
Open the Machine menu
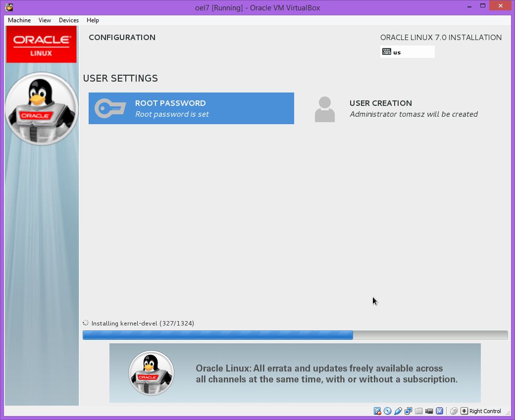pos(19,20)
